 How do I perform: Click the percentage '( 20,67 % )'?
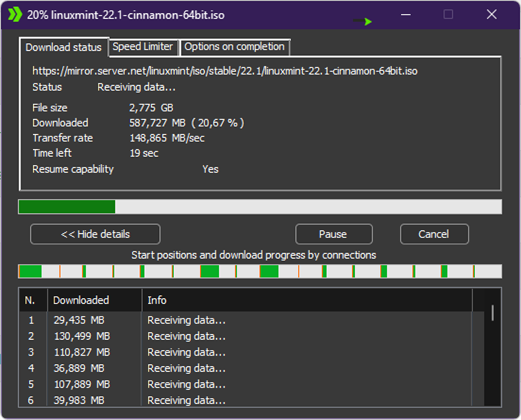pos(218,123)
